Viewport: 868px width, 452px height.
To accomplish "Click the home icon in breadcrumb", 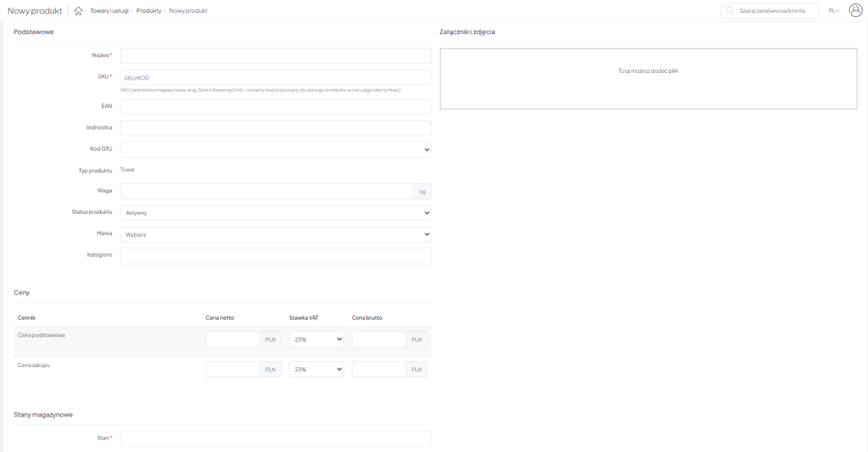I will 78,11.
